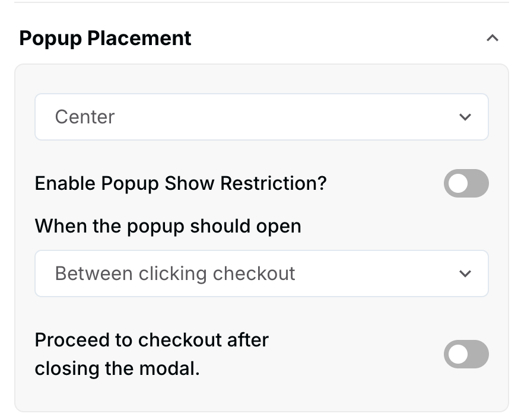Click the down arrow in the Center dropdown

pyautogui.click(x=465, y=117)
